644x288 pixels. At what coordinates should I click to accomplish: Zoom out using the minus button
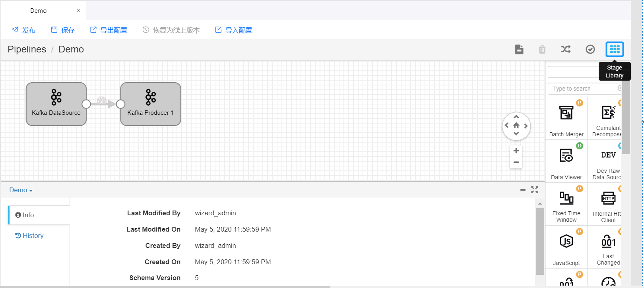pos(516,162)
